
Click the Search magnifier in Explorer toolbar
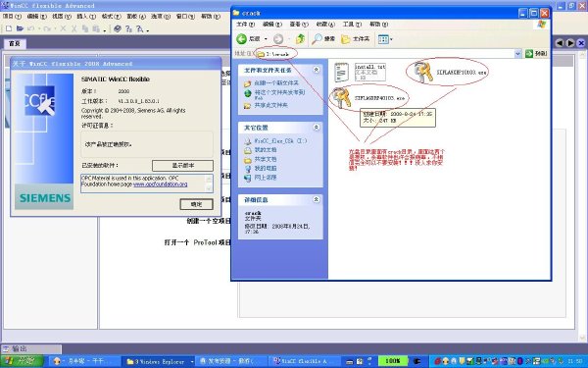(x=324, y=38)
